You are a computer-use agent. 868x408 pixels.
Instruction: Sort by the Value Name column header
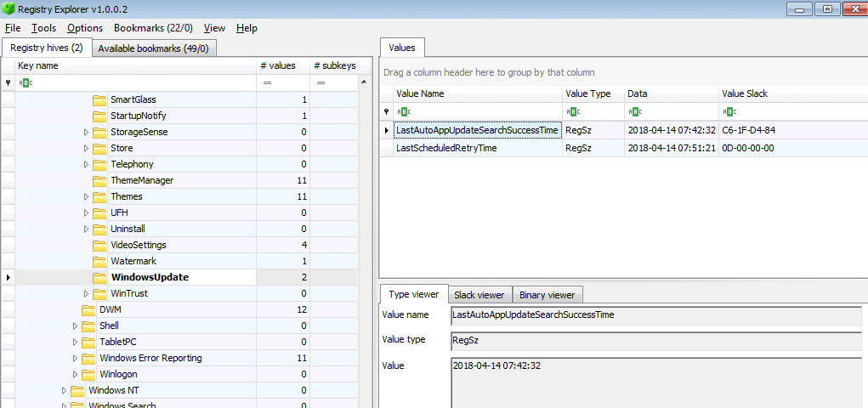tap(477, 94)
